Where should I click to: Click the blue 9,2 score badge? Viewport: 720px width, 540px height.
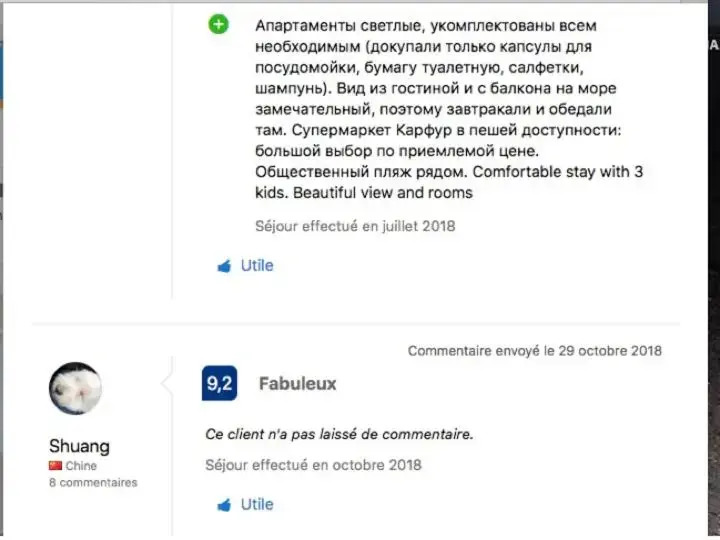[219, 384]
